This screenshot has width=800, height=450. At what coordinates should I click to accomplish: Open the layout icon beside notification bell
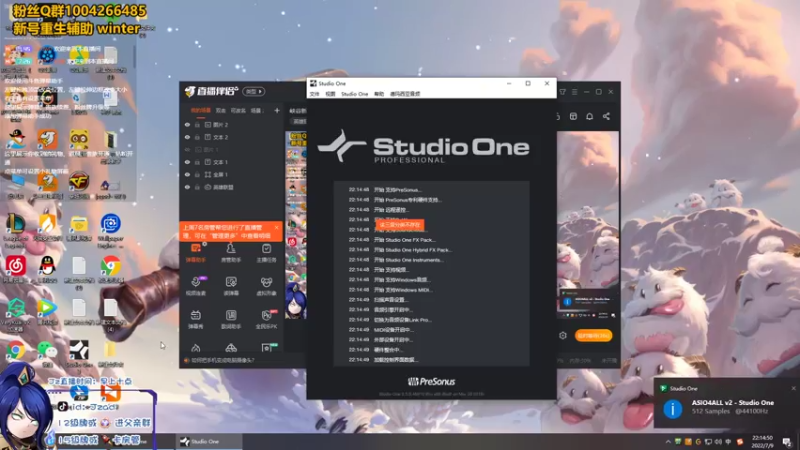[x=573, y=116]
